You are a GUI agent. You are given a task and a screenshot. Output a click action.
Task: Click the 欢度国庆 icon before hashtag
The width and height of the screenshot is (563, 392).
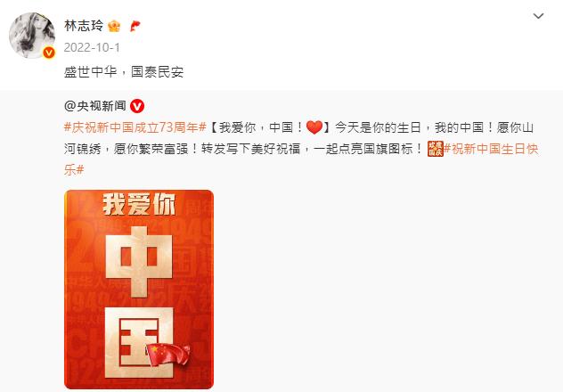click(436, 149)
